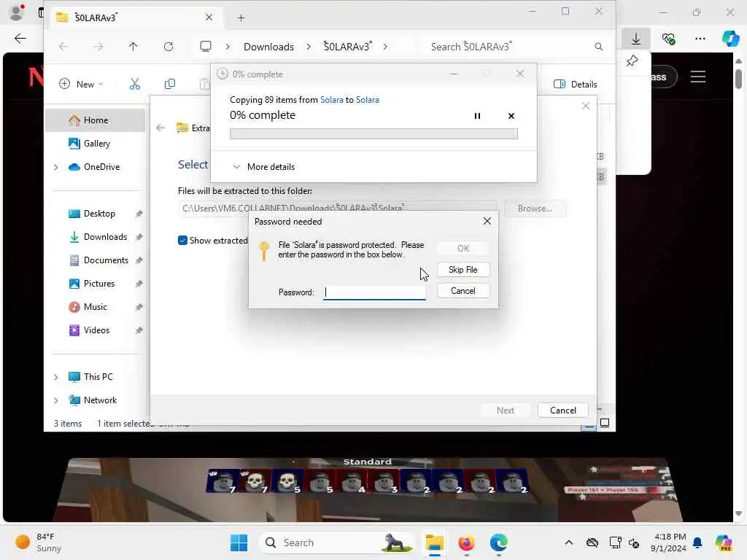This screenshot has height=560, width=747.
Task: Expand the OneDrive tree node
Action: point(55,167)
